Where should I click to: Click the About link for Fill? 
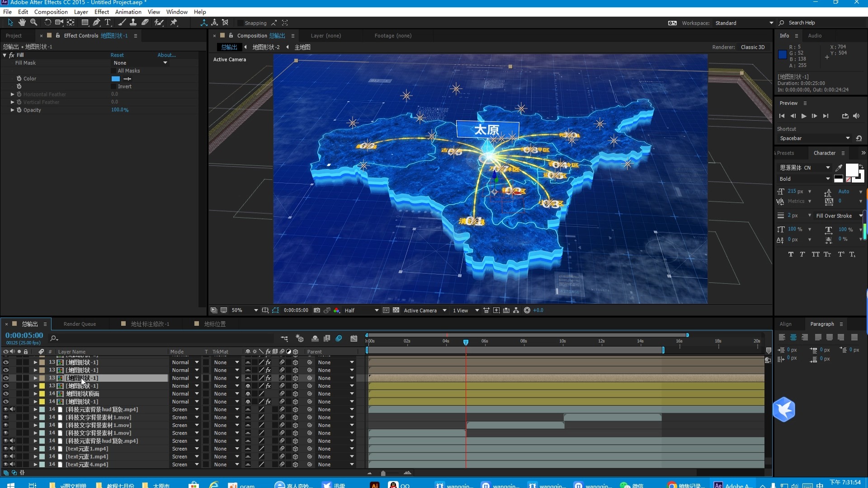166,55
